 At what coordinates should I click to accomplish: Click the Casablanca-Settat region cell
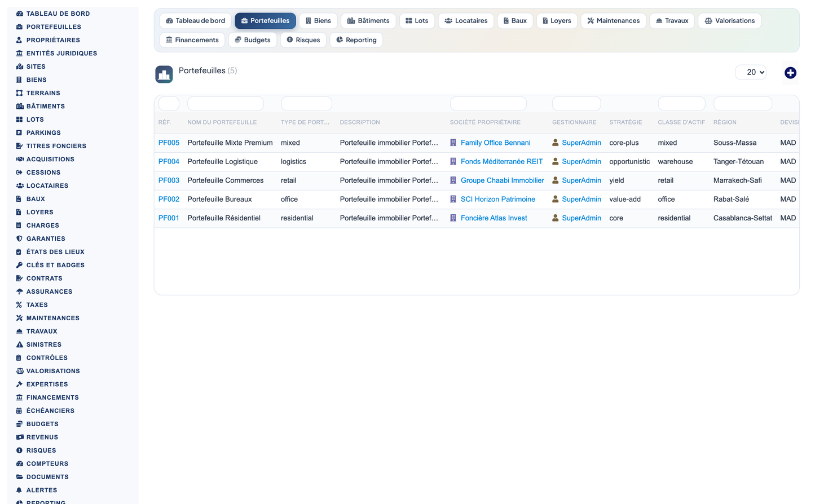pyautogui.click(x=743, y=218)
